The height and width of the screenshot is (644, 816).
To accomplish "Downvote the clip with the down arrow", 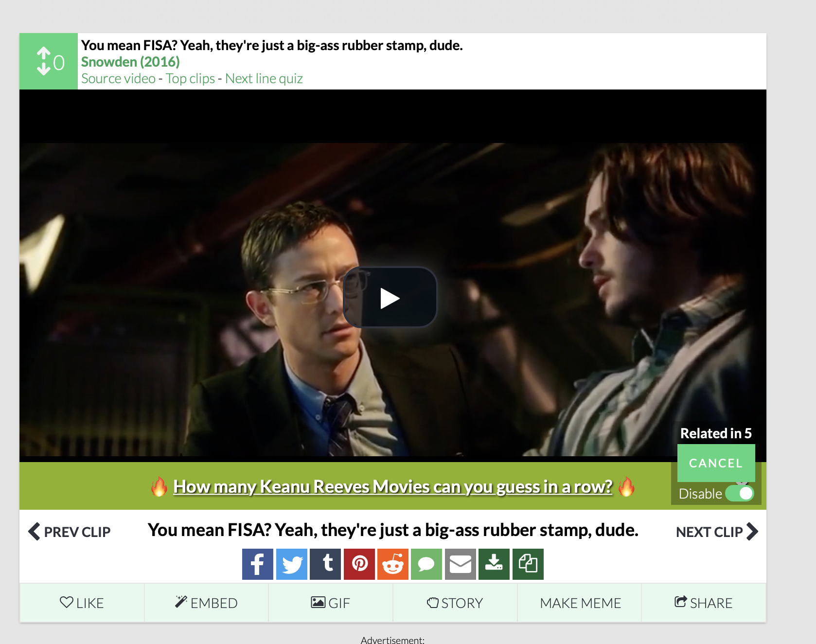I will point(44,69).
